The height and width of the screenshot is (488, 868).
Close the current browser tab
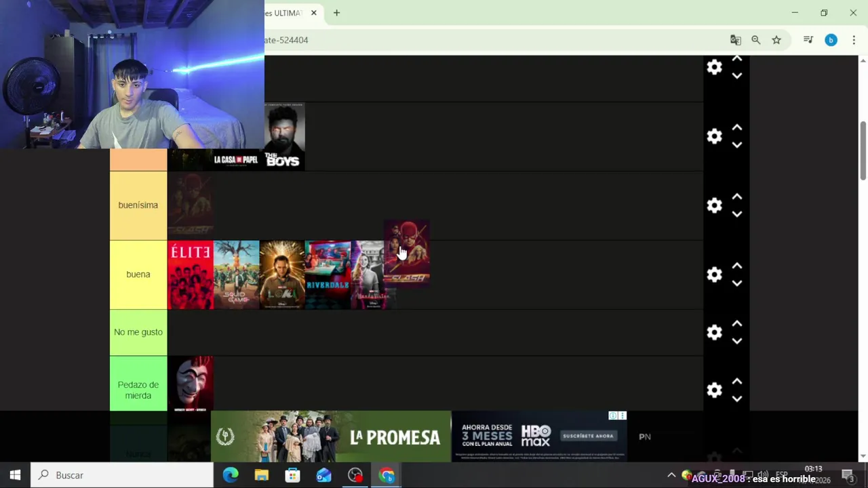coord(314,13)
